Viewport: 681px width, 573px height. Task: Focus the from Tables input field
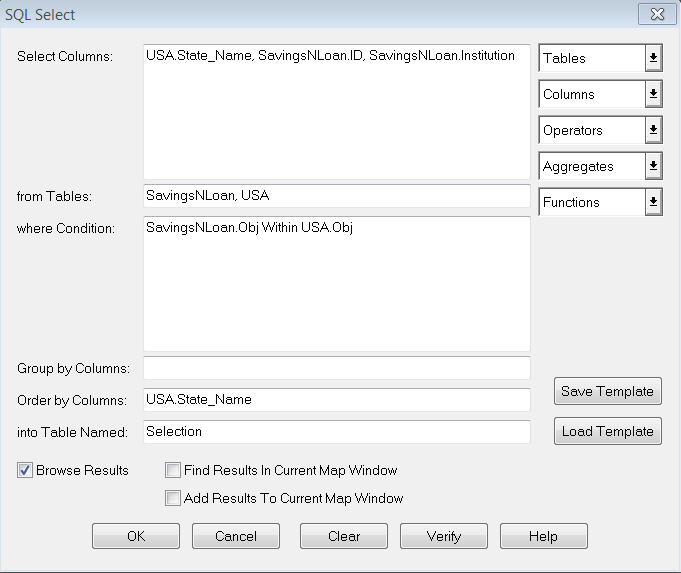point(336,196)
